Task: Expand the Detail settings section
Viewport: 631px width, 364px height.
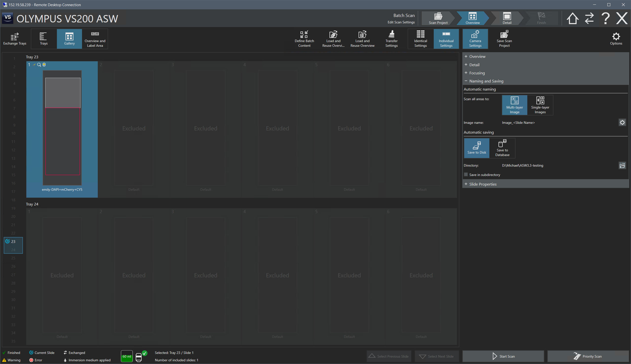Action: (x=545, y=65)
